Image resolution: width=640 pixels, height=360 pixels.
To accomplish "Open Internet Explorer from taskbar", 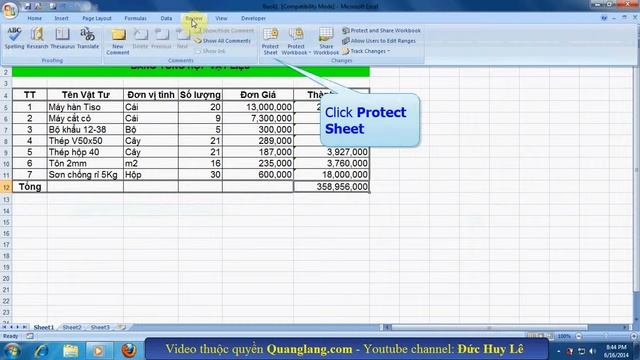I will (x=42, y=350).
